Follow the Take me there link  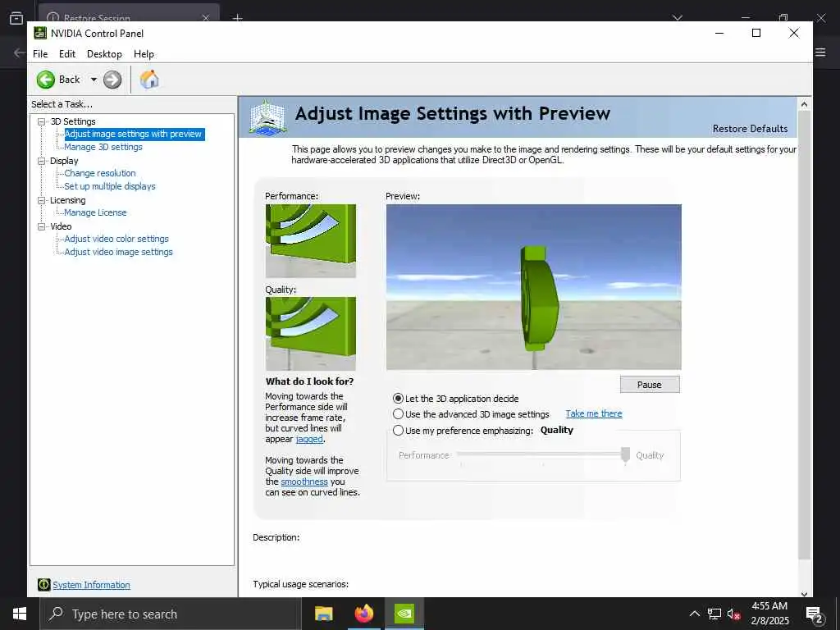pyautogui.click(x=594, y=413)
